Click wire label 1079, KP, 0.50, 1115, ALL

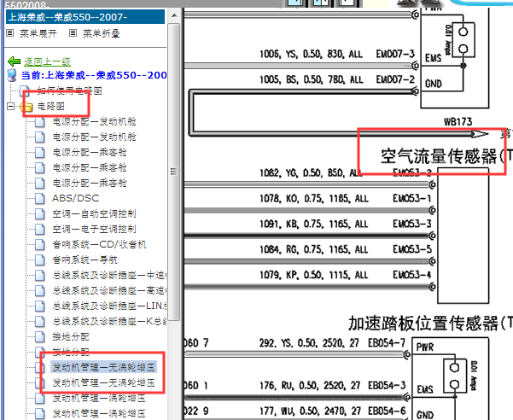point(314,275)
